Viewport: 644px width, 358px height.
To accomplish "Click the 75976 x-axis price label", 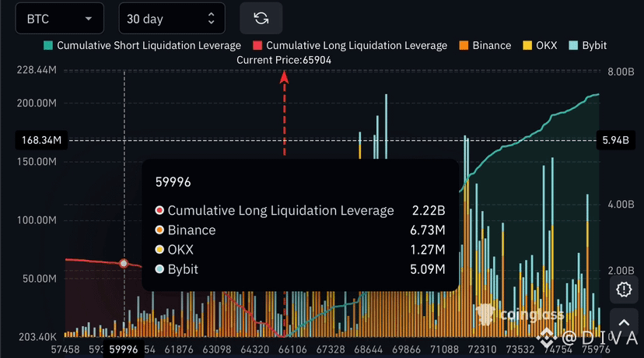I will [596, 349].
